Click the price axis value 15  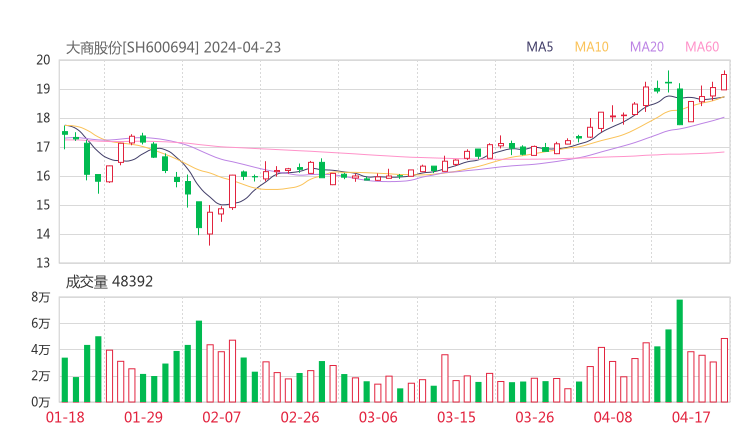click(x=43, y=205)
